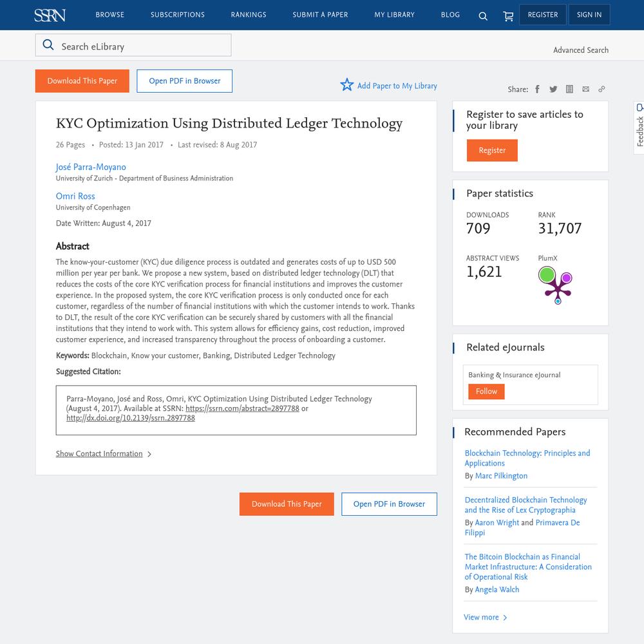Open the PlumX metrics graphic
Viewport: 644px width, 644px height.
pyautogui.click(x=555, y=285)
